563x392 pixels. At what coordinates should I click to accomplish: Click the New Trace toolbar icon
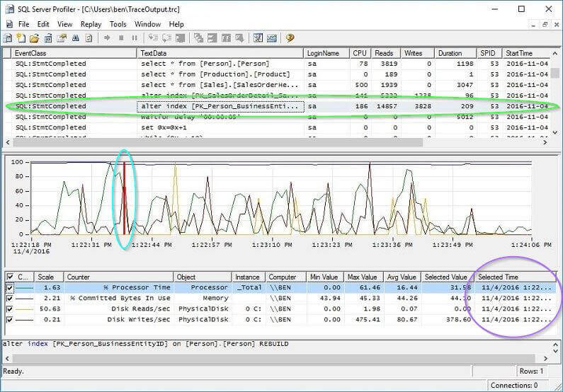click(x=8, y=38)
